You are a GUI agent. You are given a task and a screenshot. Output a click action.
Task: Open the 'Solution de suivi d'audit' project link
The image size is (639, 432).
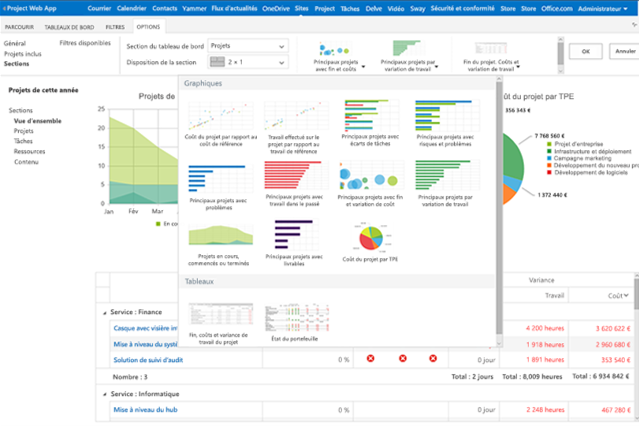pos(148,360)
